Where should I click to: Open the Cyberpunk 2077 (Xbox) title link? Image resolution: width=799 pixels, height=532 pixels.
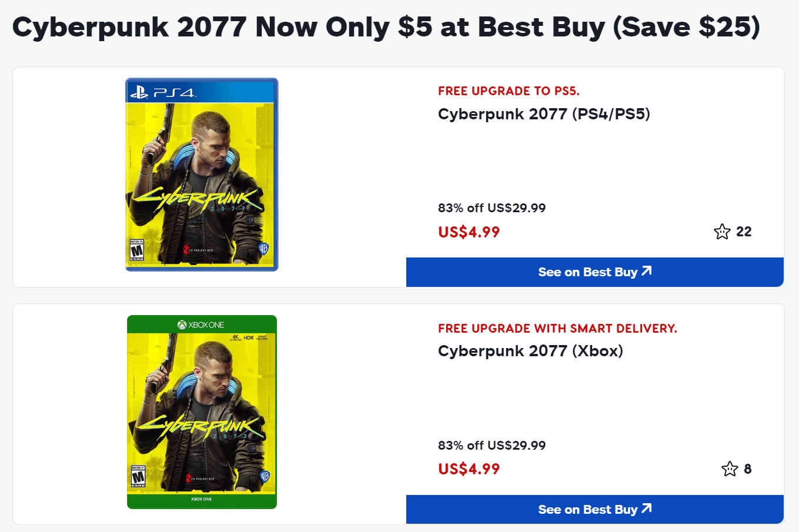click(530, 351)
